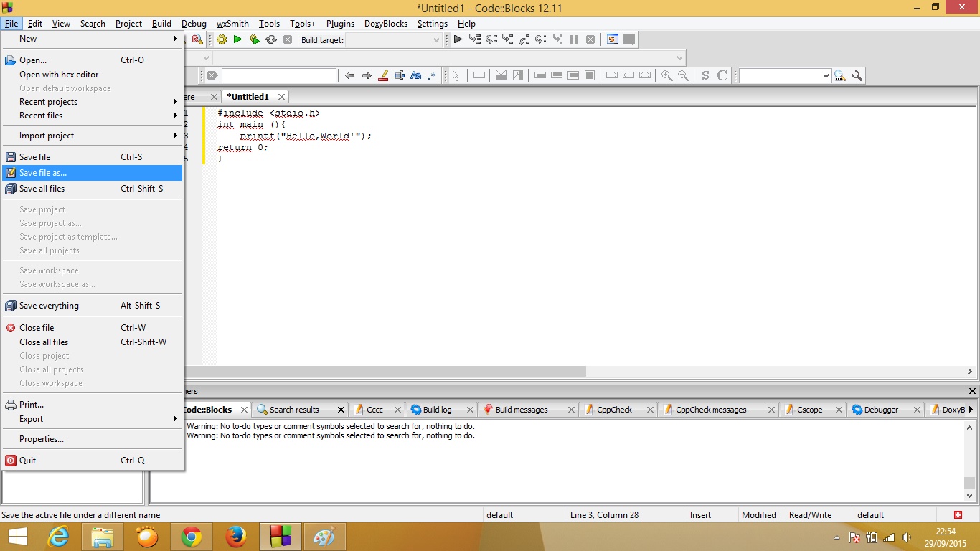
Task: Open search Options wrench icon
Action: [x=857, y=75]
